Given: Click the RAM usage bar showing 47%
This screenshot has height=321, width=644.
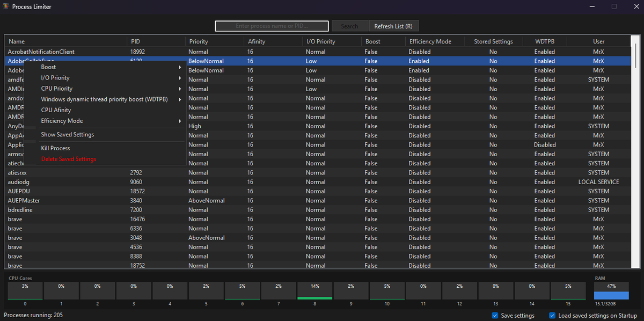Looking at the screenshot, I should pyautogui.click(x=611, y=290).
